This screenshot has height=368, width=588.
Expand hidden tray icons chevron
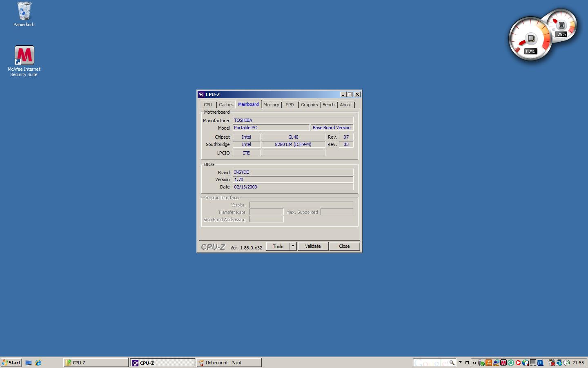click(474, 363)
